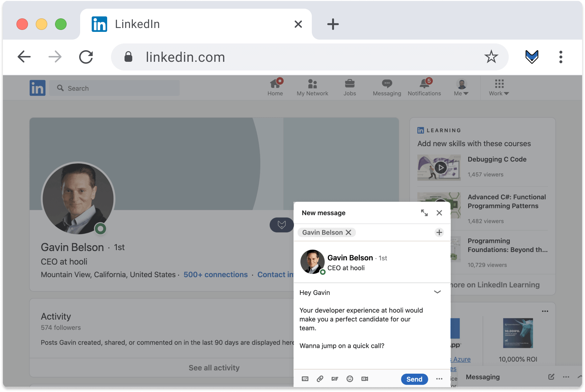The height and width of the screenshot is (392, 585).
Task: Click the Messaging bar title at bottom
Action: click(483, 377)
